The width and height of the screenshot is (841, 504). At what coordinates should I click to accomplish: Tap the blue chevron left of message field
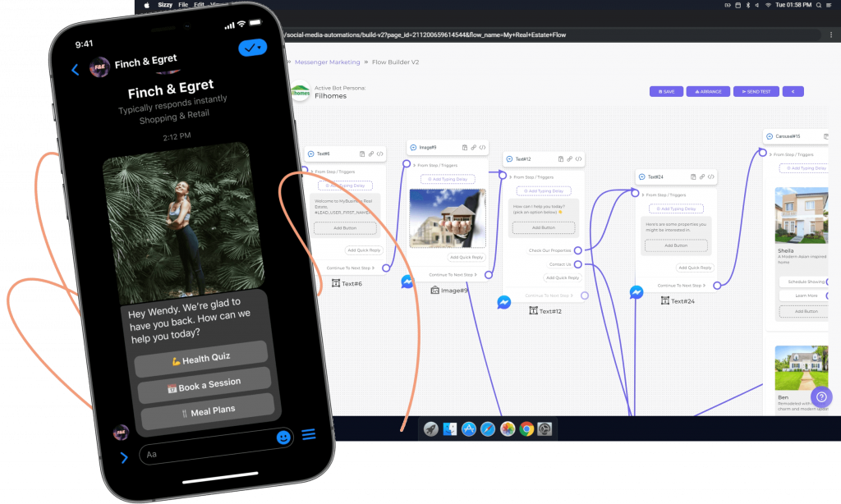[x=125, y=457]
